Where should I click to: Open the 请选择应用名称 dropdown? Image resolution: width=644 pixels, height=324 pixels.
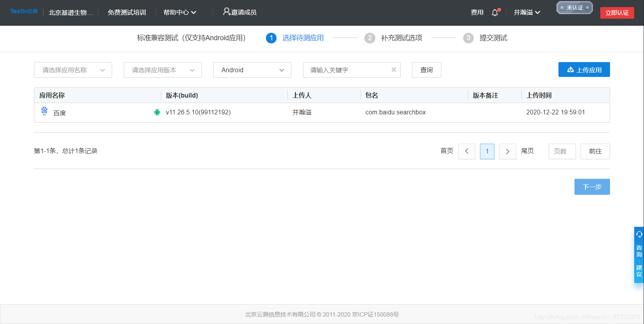tap(73, 70)
